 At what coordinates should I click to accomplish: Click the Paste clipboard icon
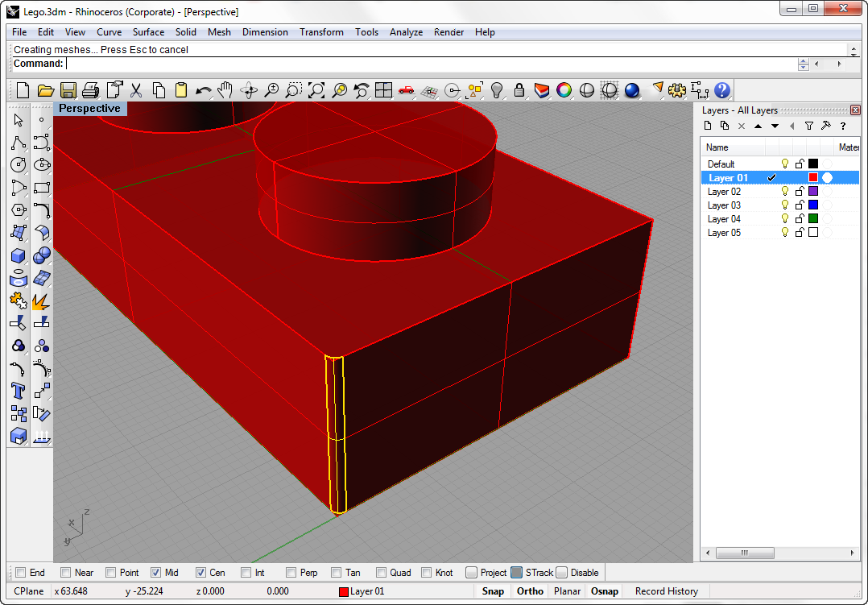181,90
